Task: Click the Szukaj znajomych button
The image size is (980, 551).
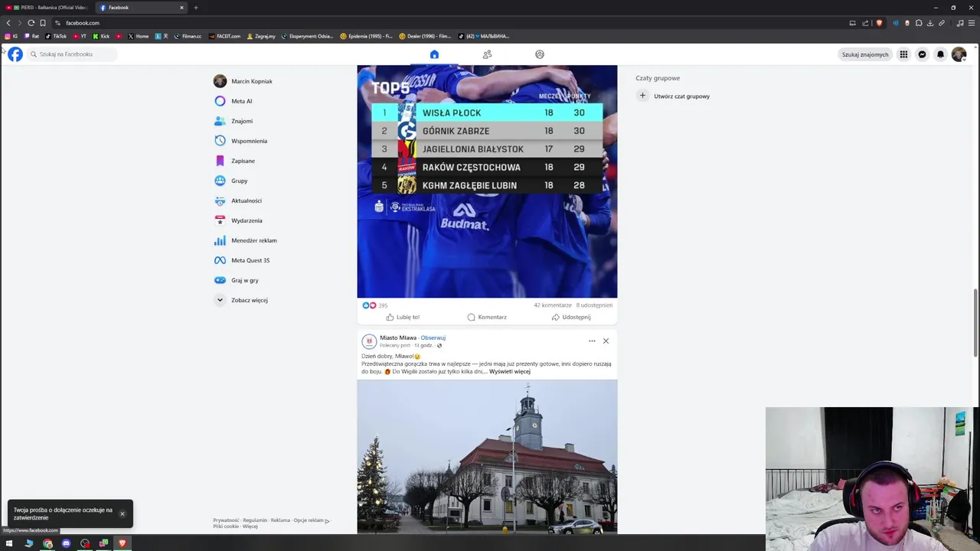Action: (865, 54)
